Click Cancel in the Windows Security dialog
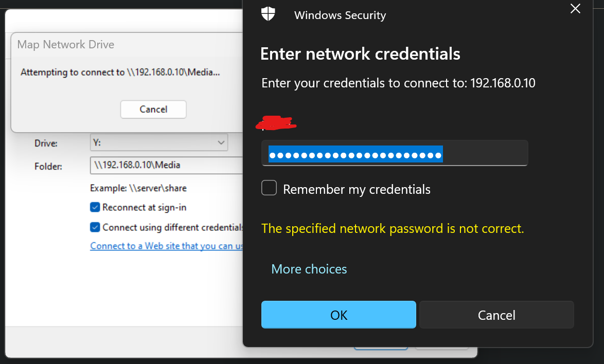The width and height of the screenshot is (604, 364). 496,315
